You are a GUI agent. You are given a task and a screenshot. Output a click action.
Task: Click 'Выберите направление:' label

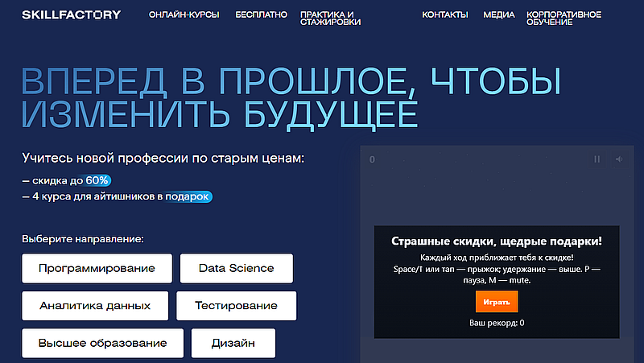pyautogui.click(x=83, y=239)
